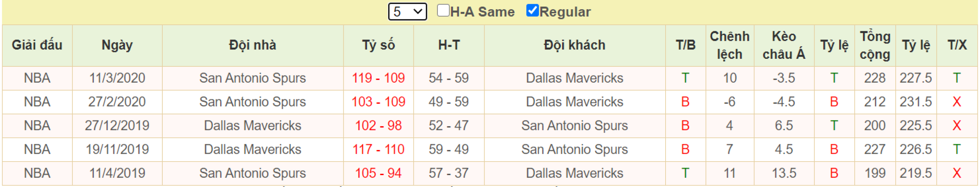Open the match count dropdown showing 5
The width and height of the screenshot is (980, 187).
point(407,12)
